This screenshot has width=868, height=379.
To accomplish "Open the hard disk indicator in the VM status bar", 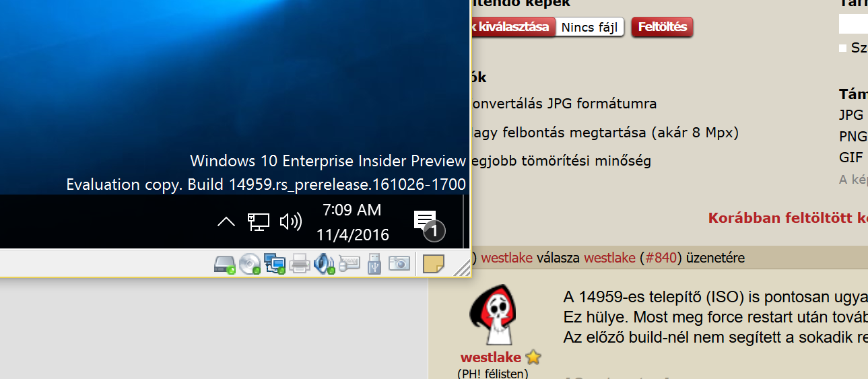I will coord(224,264).
